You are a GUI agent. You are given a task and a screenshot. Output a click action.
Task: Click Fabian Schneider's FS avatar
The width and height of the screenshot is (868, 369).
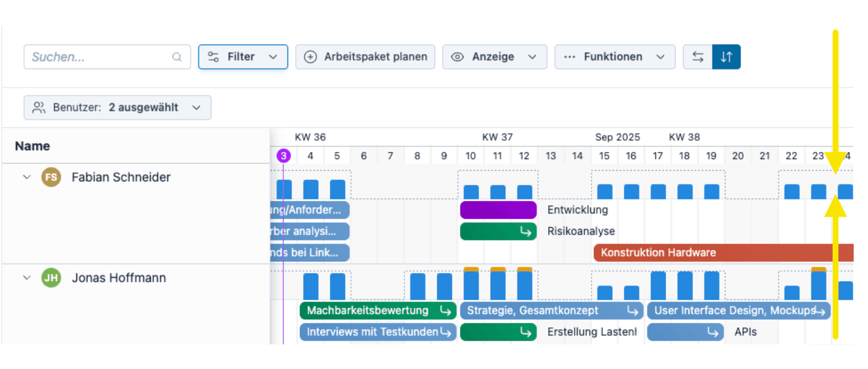point(51,177)
